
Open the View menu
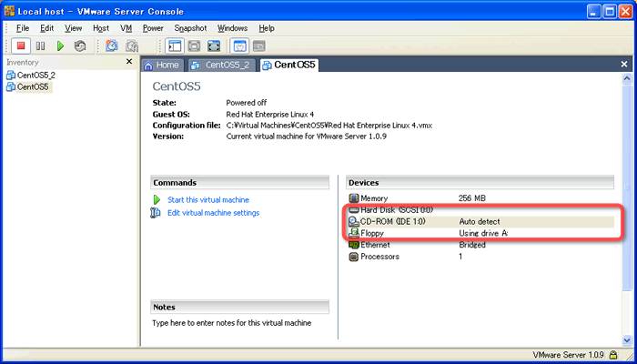click(73, 28)
